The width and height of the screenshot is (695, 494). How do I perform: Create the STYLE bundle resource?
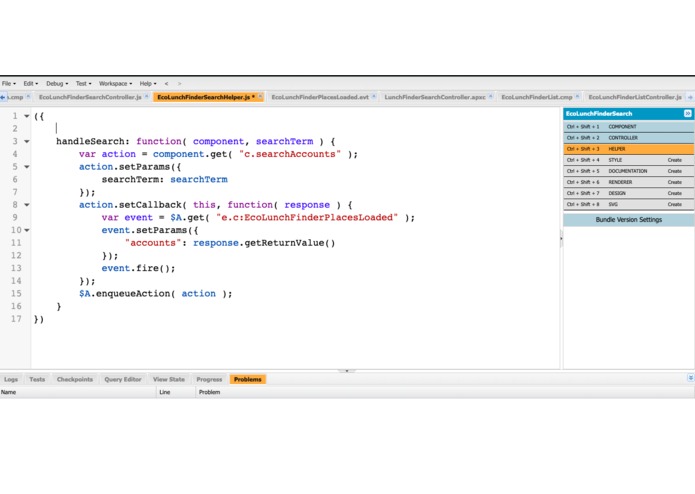(675, 160)
